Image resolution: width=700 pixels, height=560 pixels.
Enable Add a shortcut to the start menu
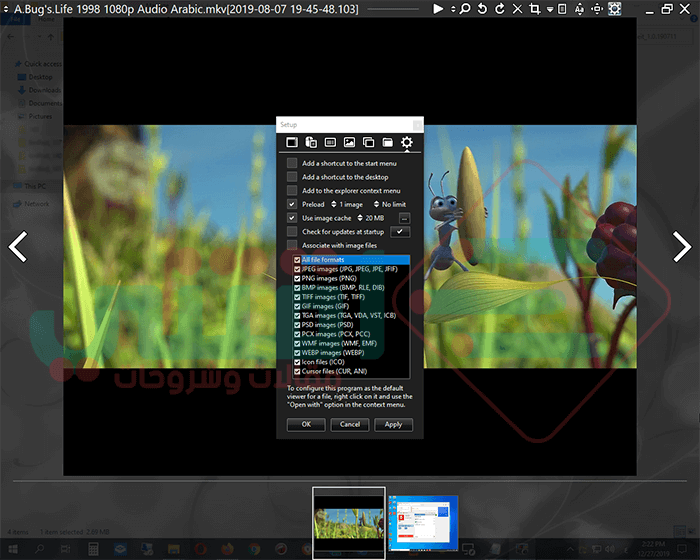292,163
